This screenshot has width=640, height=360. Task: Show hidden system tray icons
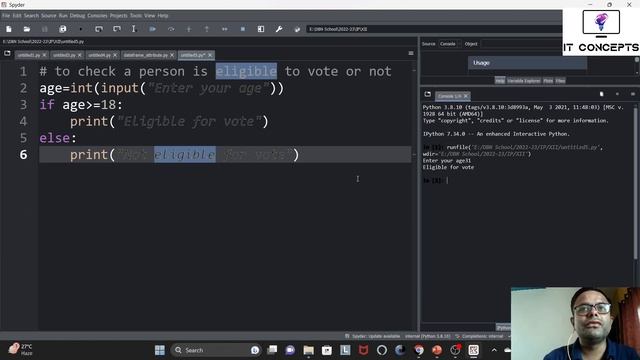point(494,350)
